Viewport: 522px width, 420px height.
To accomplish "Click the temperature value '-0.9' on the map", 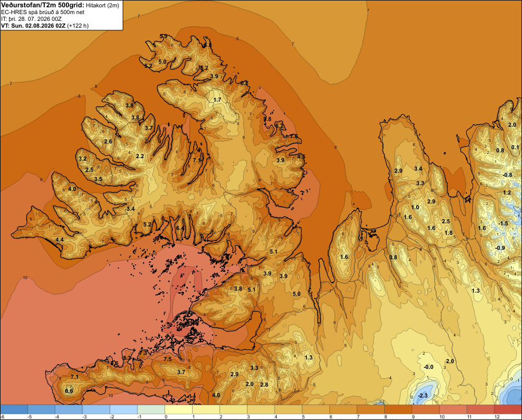I will [x=500, y=248].
